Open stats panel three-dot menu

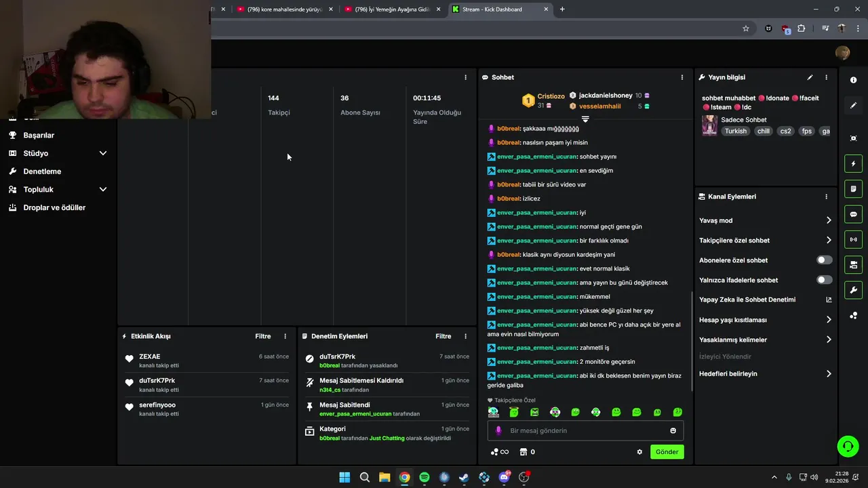[x=465, y=77]
